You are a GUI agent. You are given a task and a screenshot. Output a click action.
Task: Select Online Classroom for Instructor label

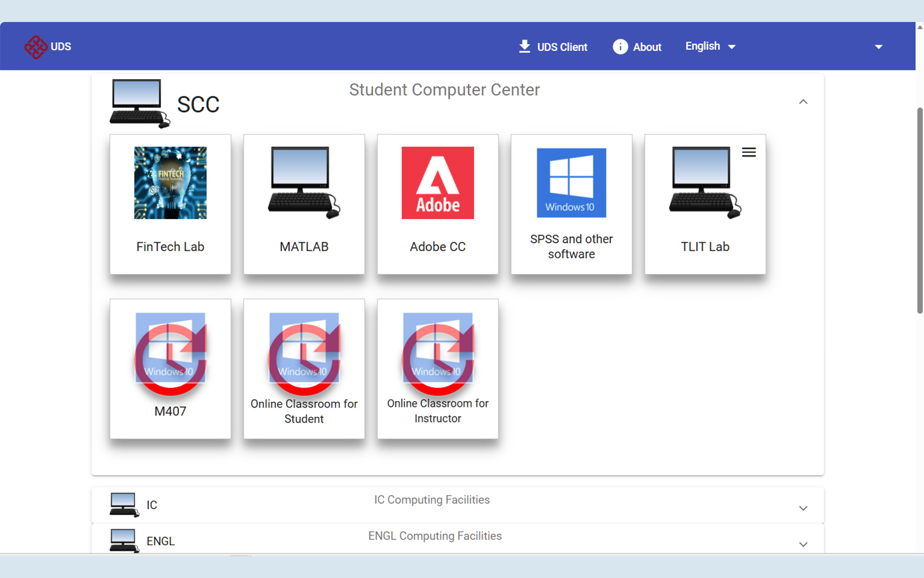(x=438, y=410)
